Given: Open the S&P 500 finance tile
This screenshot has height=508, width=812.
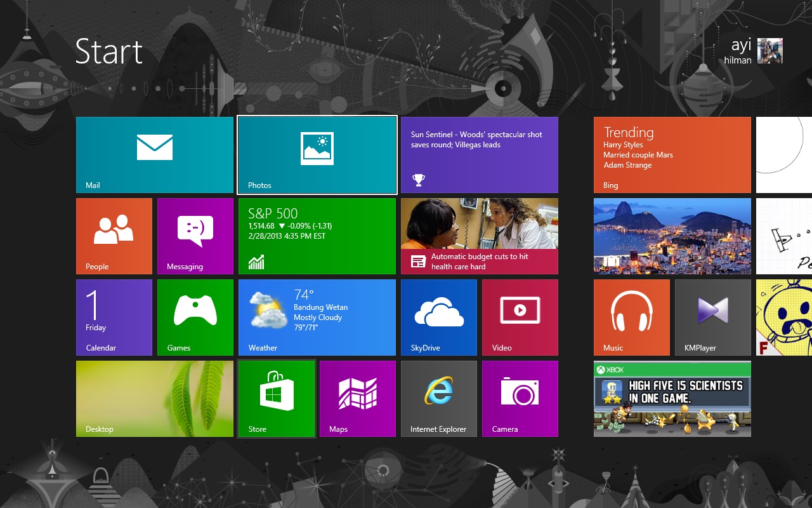Looking at the screenshot, I should [317, 236].
